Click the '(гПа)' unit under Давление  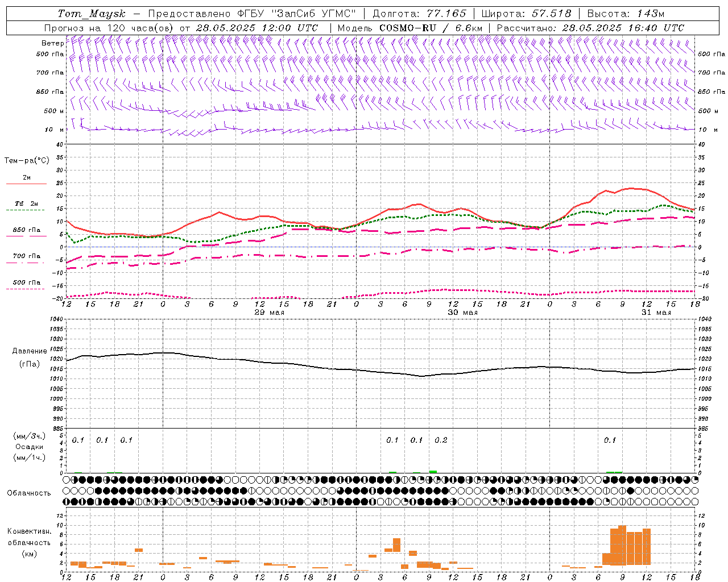tap(30, 364)
